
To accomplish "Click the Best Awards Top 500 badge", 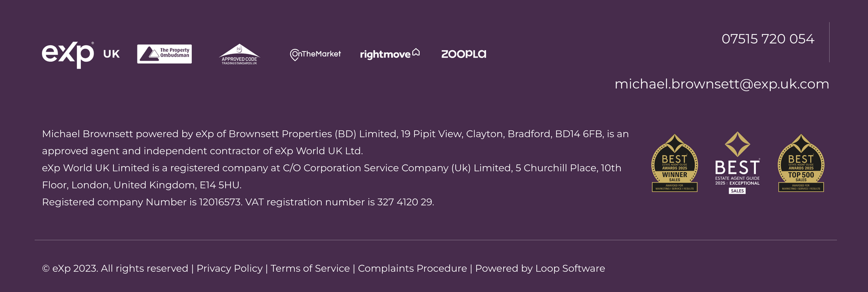I will click(x=801, y=163).
